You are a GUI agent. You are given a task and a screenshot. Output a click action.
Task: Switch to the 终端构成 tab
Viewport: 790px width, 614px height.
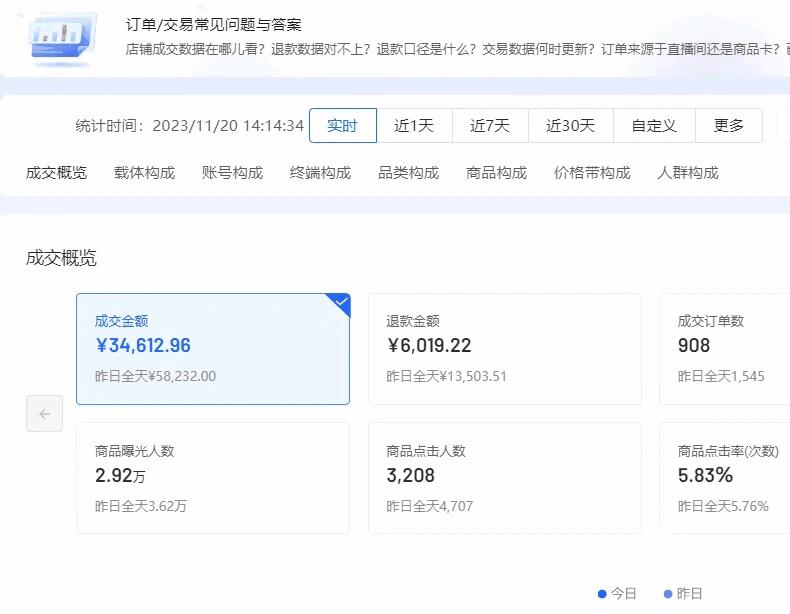320,173
